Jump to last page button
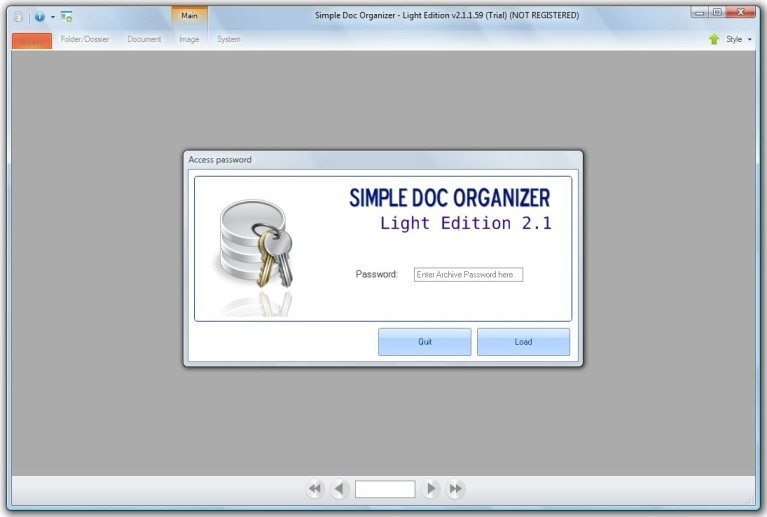 click(455, 488)
